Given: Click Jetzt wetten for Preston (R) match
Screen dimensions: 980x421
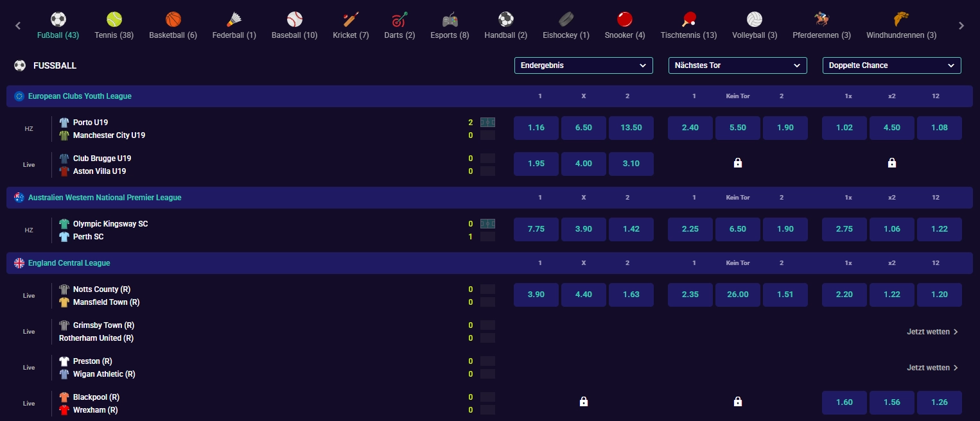Looking at the screenshot, I should pyautogui.click(x=932, y=368).
